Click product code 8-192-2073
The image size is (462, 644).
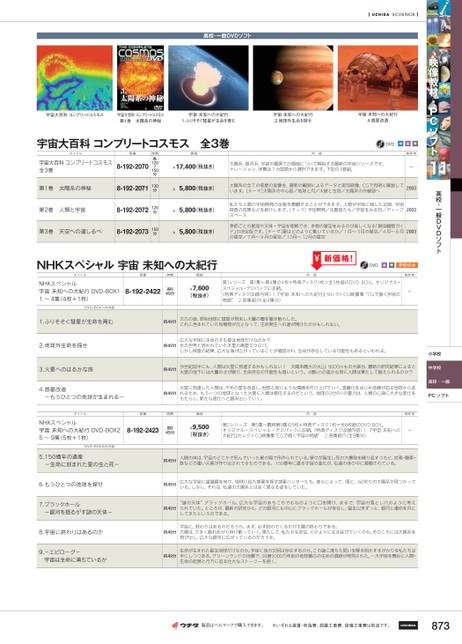point(132,232)
